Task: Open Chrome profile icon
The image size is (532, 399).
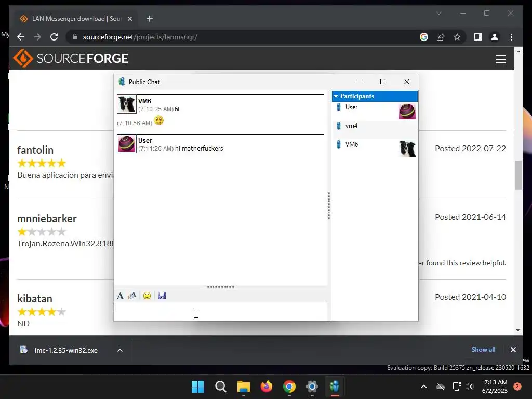Action: click(x=495, y=37)
